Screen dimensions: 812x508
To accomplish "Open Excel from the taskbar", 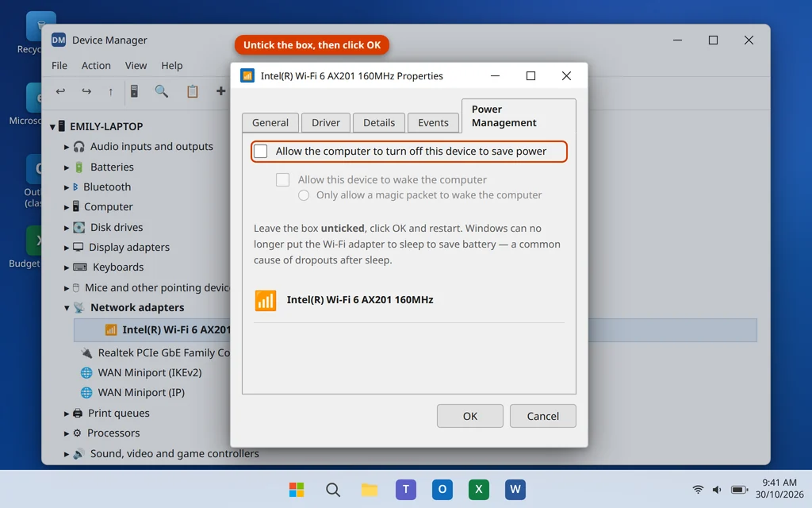I will (x=478, y=489).
